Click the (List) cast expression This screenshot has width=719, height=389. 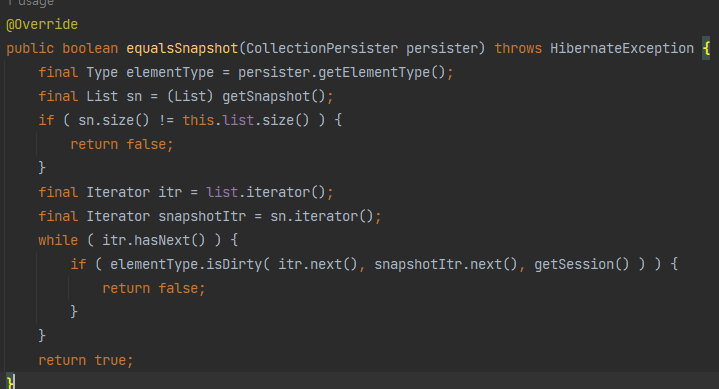[190, 96]
